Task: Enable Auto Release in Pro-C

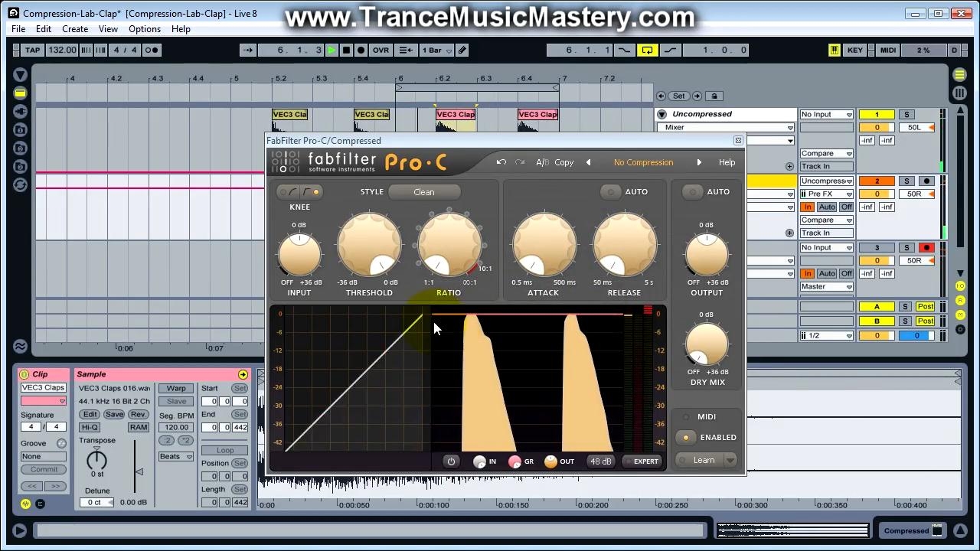Action: [x=611, y=192]
